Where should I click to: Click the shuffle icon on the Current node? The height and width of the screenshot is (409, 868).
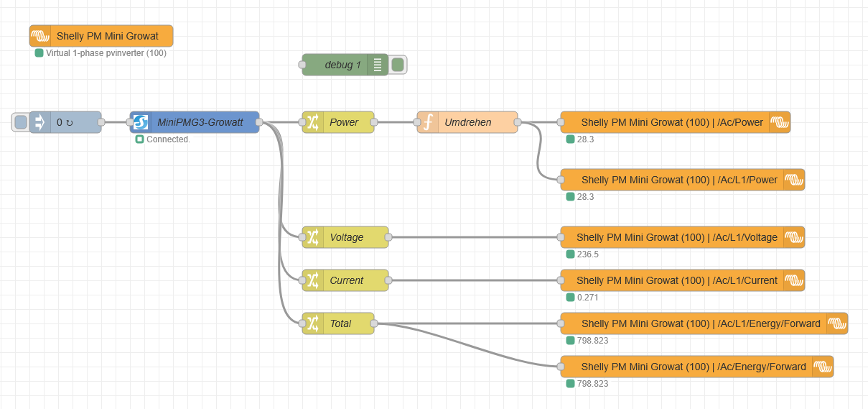pyautogui.click(x=313, y=280)
